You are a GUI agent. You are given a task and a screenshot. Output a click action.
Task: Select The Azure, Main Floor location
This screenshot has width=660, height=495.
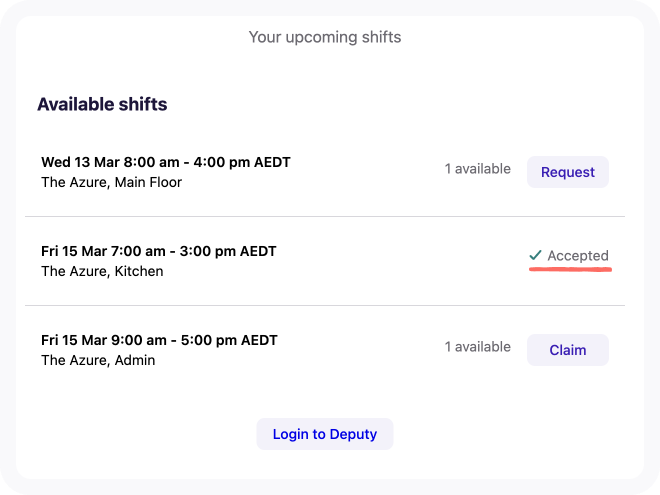pyautogui.click(x=111, y=182)
